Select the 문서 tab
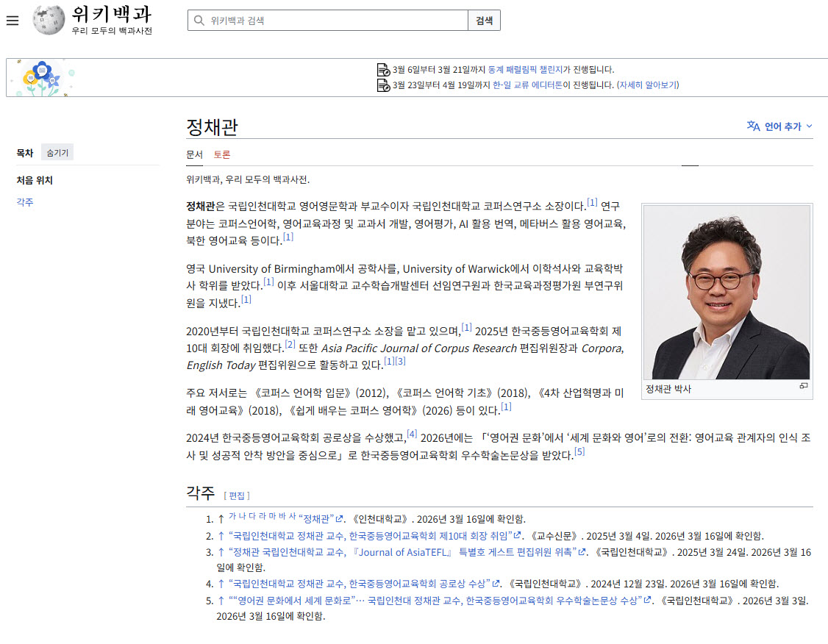828x644 pixels. click(194, 154)
